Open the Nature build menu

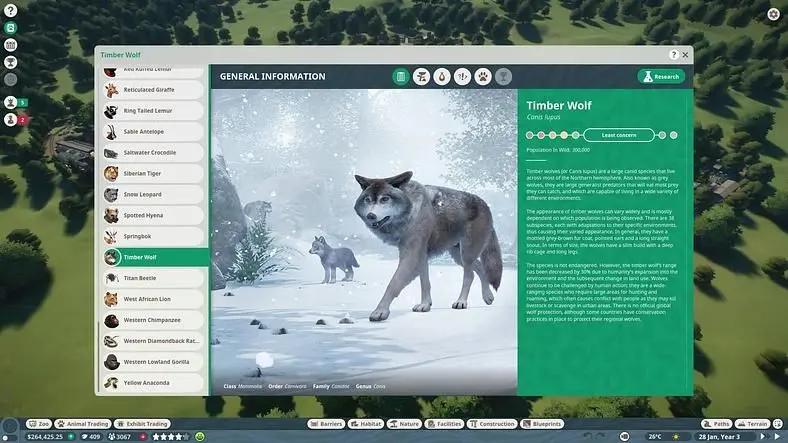coord(404,424)
